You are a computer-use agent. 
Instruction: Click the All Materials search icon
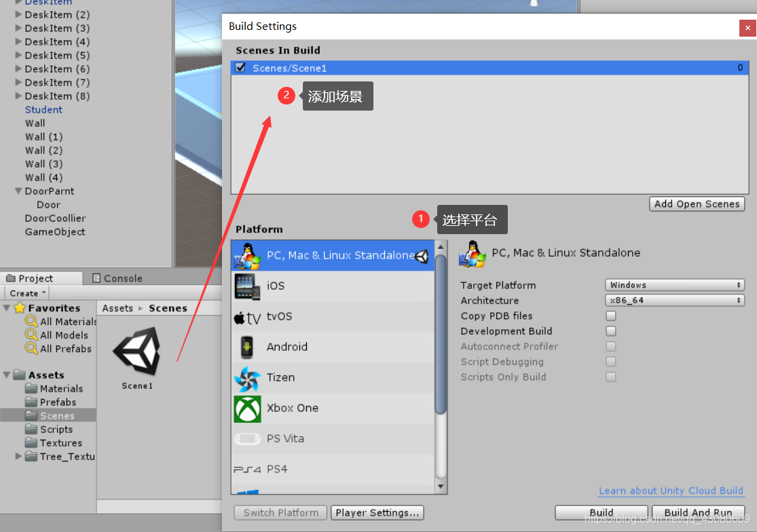coord(31,321)
